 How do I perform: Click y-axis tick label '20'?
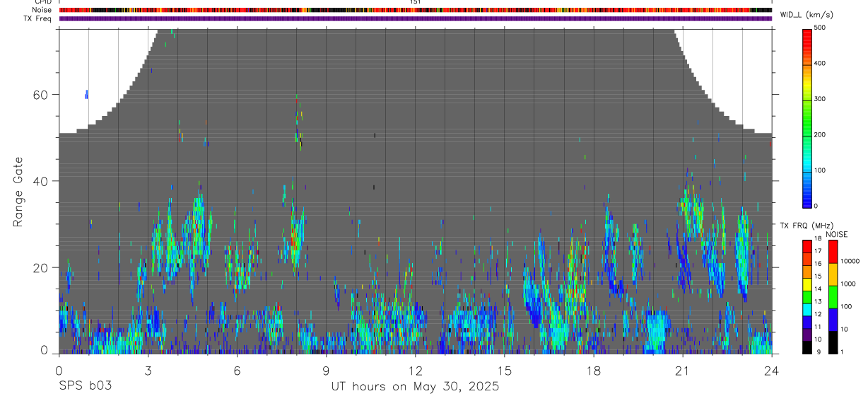(x=40, y=268)
